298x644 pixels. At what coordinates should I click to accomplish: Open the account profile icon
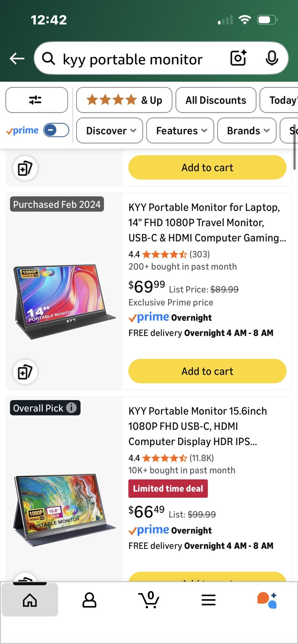coord(89,600)
